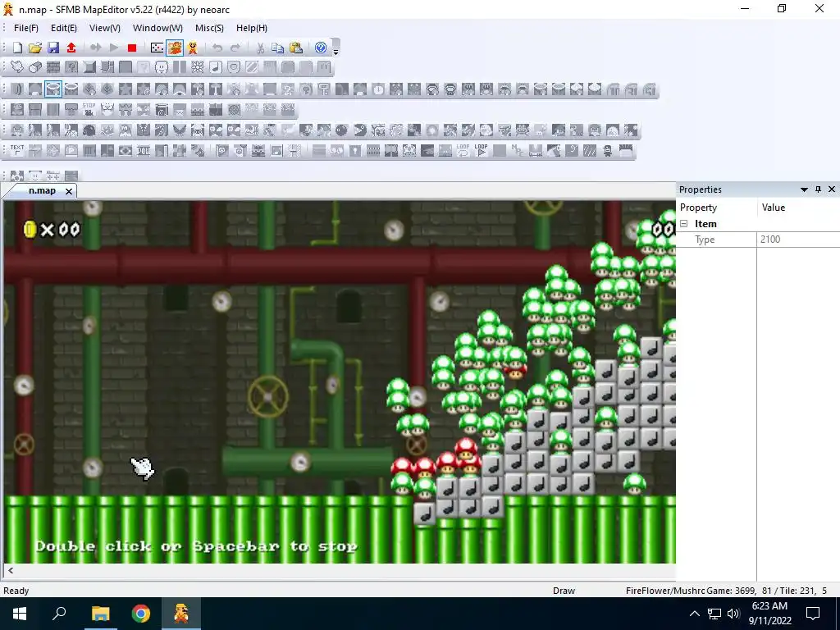Insert a TEXT object
The height and width of the screenshot is (630, 840).
pos(17,151)
